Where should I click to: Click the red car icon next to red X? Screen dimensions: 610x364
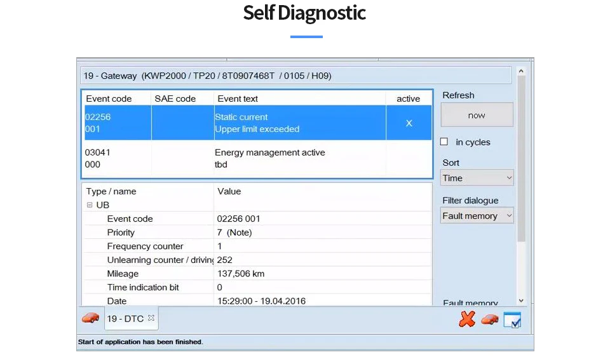pos(490,320)
